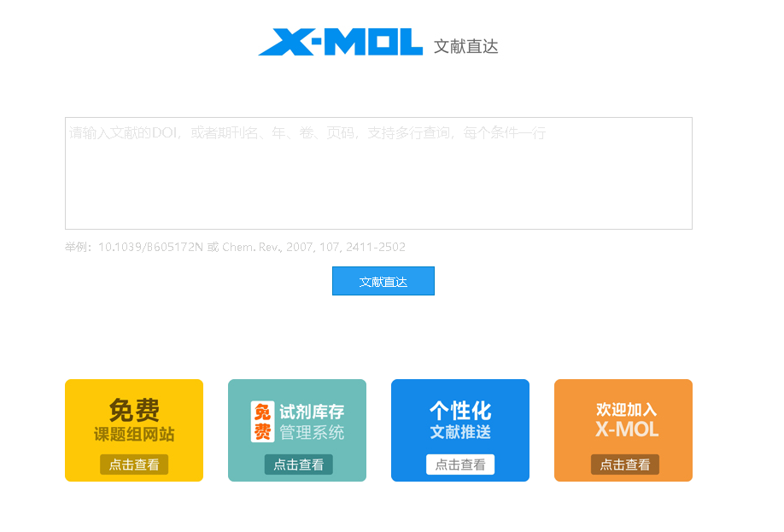Click the blue 个性化文献推送 banner
Screen dimensions: 784x532
(459, 430)
